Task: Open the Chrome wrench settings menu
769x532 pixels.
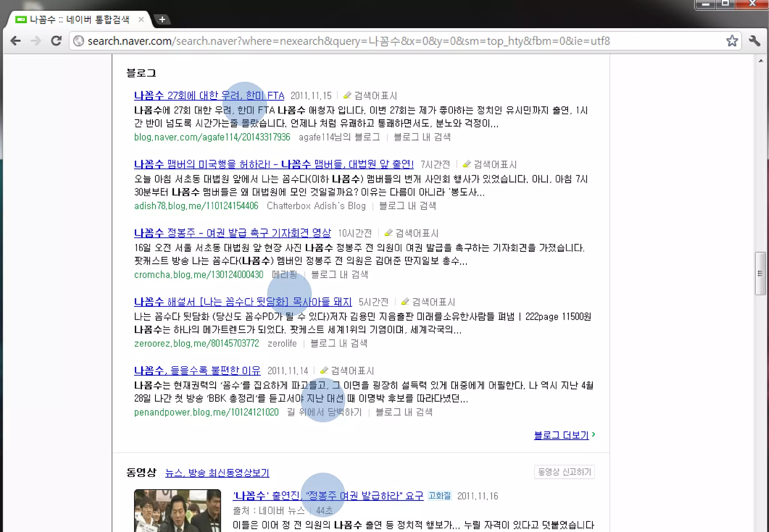Action: click(754, 41)
